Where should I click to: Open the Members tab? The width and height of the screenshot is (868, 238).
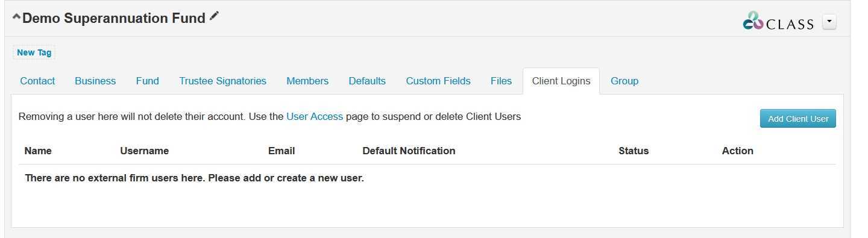307,81
